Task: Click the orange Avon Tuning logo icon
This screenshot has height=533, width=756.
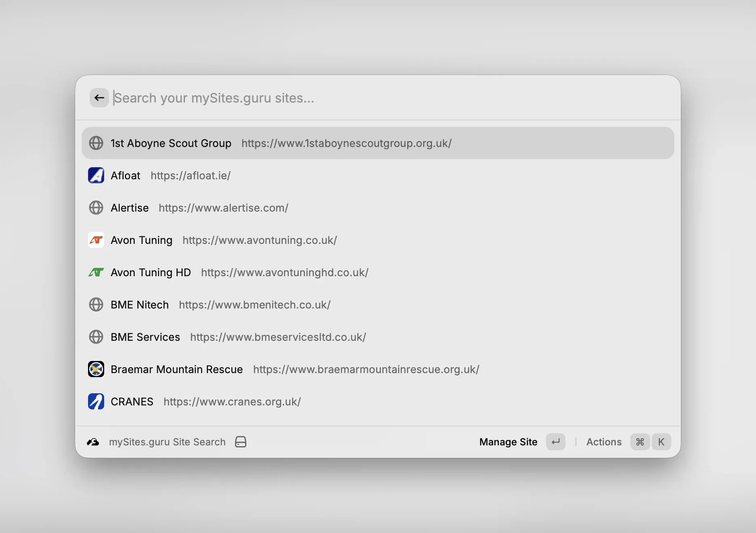Action: (96, 240)
